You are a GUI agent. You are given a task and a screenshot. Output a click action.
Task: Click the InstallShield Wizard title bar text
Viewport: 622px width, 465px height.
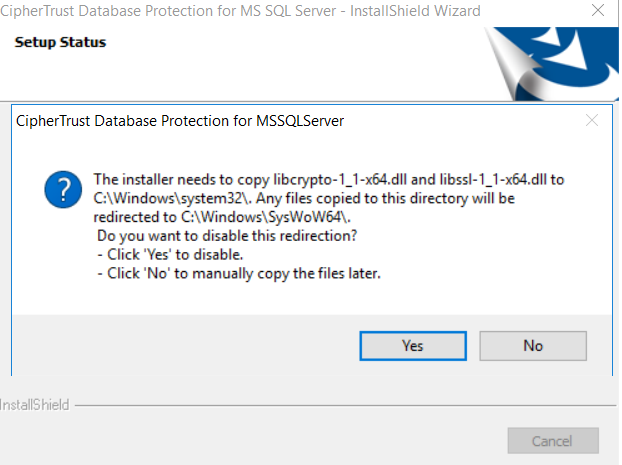point(240,11)
